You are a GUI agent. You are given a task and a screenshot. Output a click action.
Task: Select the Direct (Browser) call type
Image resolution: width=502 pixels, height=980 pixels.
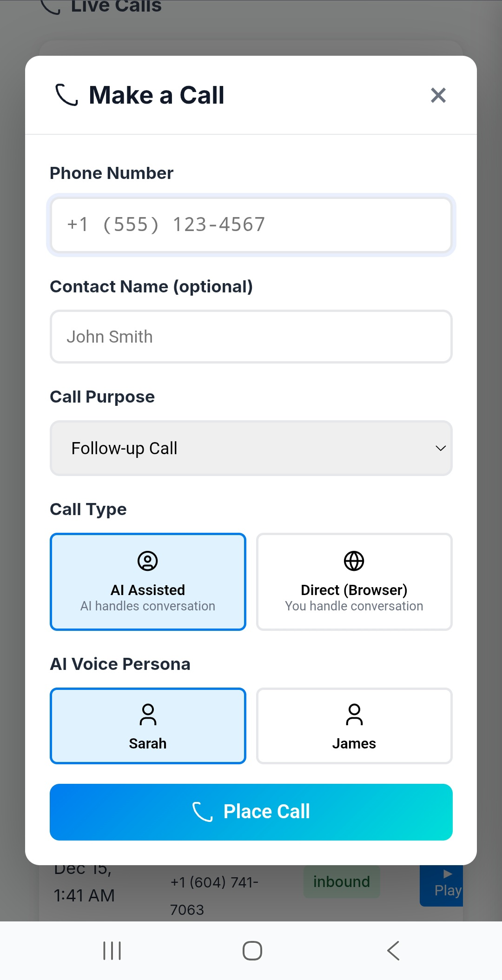point(354,582)
